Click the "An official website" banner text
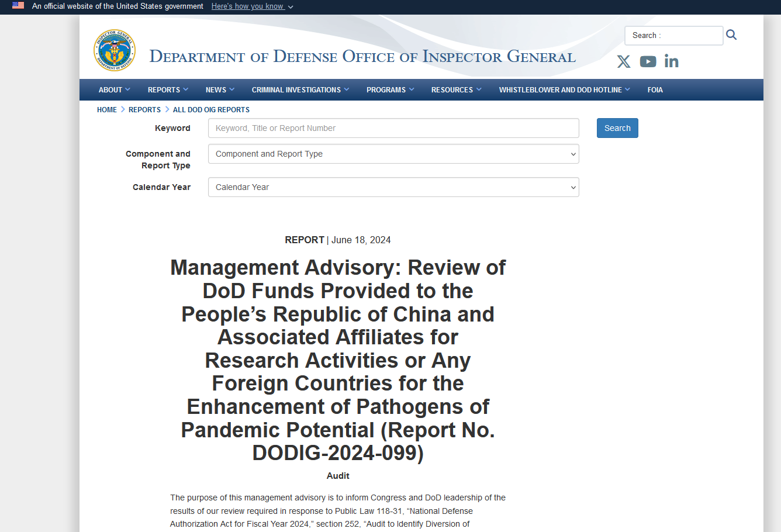This screenshot has width=781, height=532. [118, 6]
